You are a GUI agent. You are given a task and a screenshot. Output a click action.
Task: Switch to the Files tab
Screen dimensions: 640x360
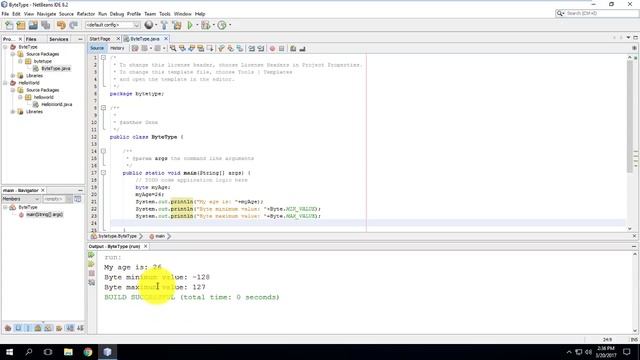click(x=31, y=39)
